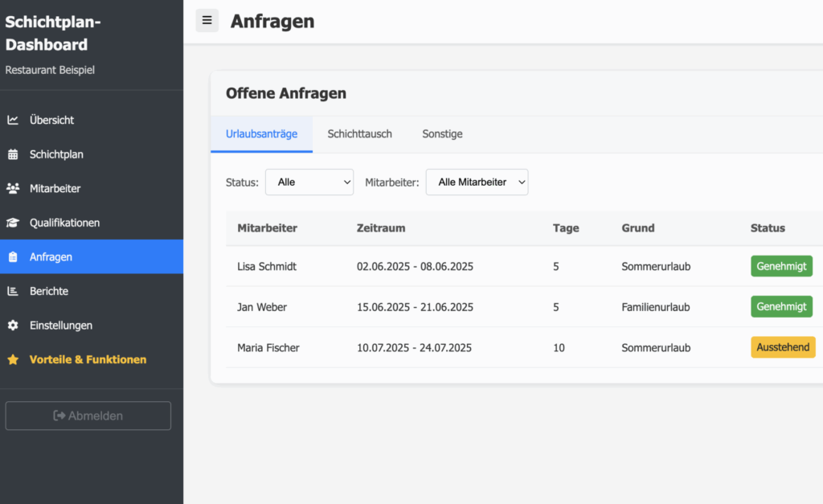The height and width of the screenshot is (504, 823).
Task: Open Mitarbeiter in the sidebar
Action: click(92, 188)
